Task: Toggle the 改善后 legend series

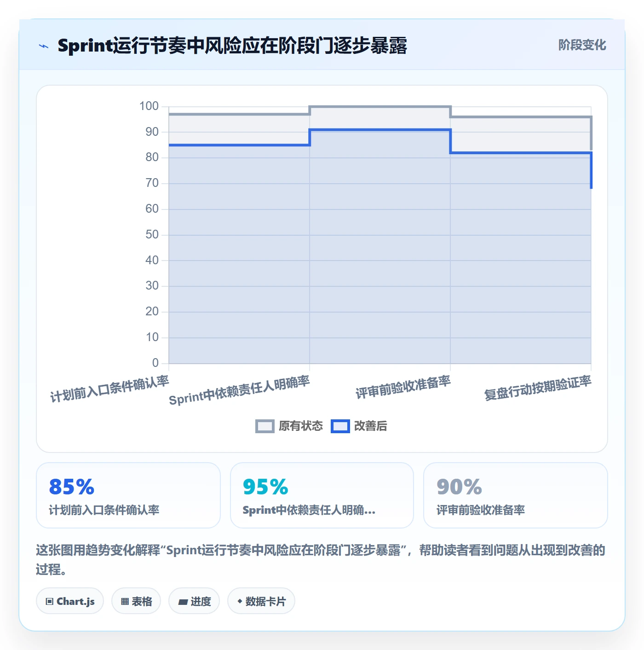Action: [x=359, y=426]
